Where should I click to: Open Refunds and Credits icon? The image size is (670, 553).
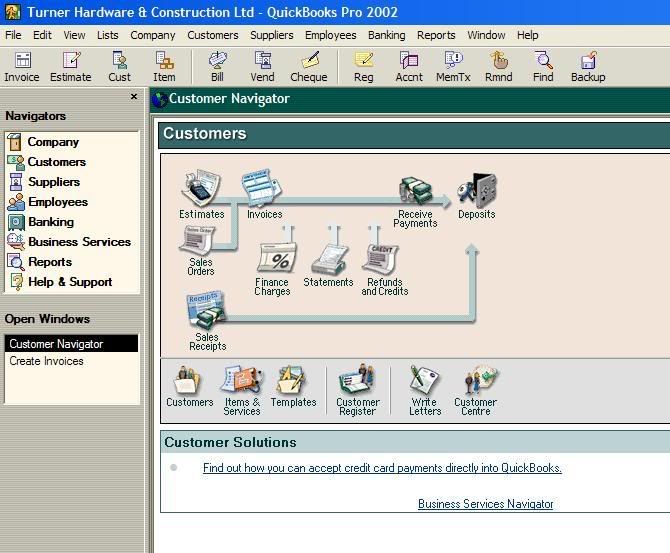385,270
